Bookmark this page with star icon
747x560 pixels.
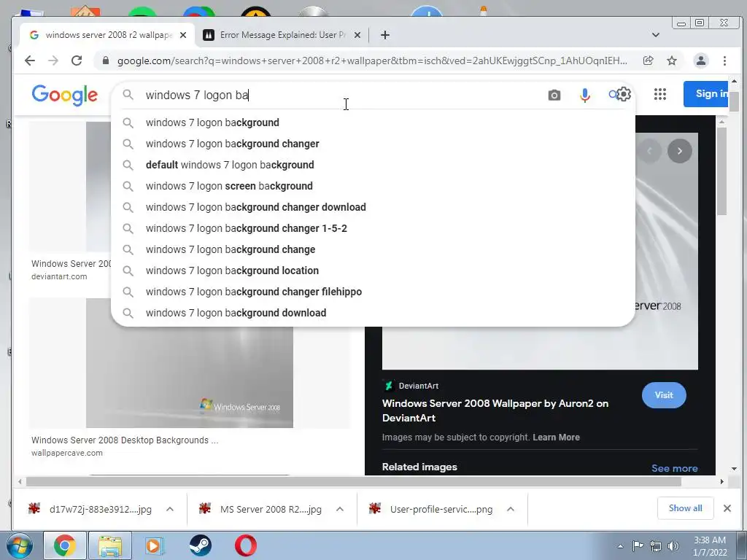tap(672, 61)
